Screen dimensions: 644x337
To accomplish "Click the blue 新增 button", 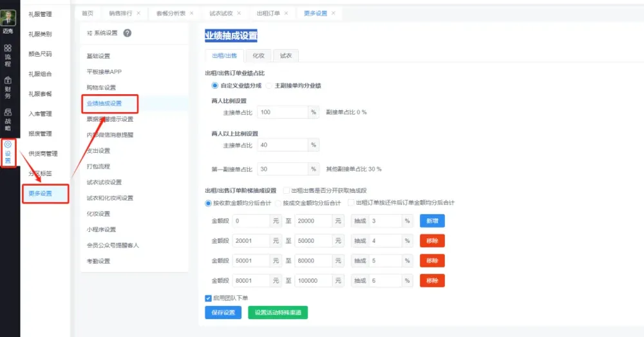I will [x=432, y=221].
